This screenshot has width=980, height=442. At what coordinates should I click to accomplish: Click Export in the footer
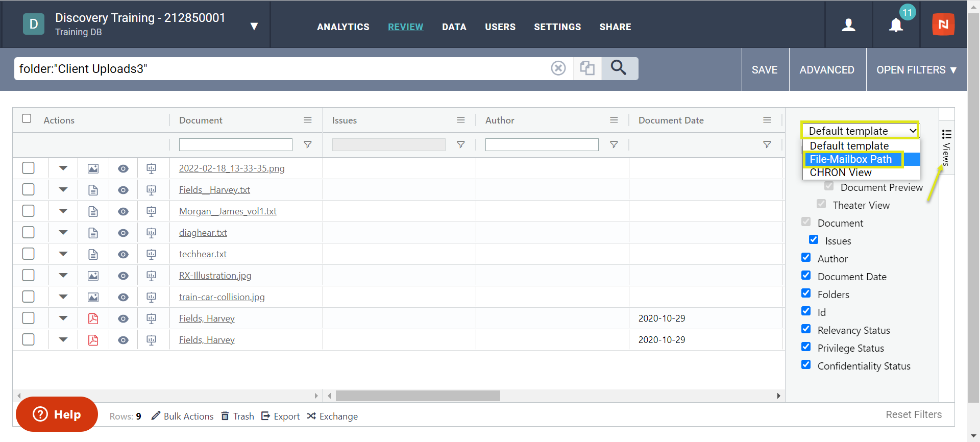[281, 416]
